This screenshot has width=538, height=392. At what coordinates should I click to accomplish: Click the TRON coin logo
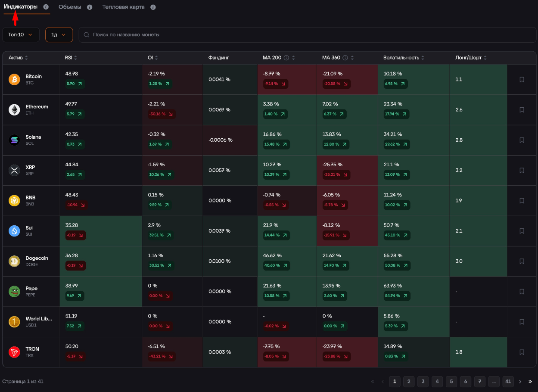[x=14, y=352]
